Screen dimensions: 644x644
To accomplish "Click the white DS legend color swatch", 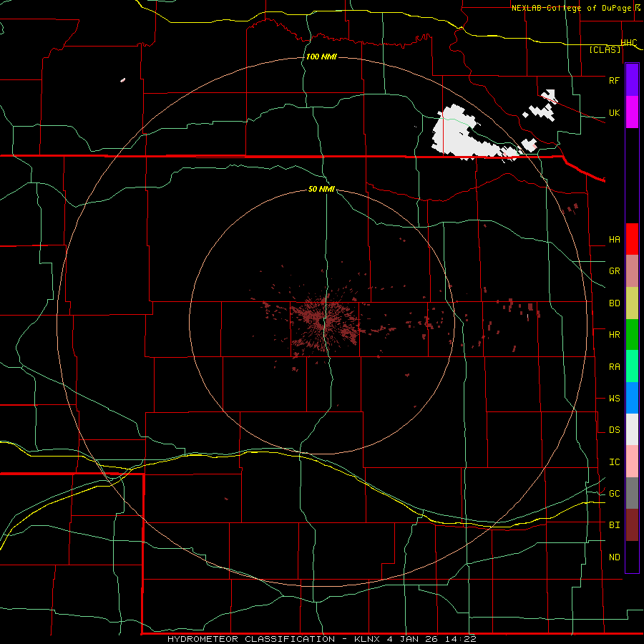I will (x=632, y=429).
